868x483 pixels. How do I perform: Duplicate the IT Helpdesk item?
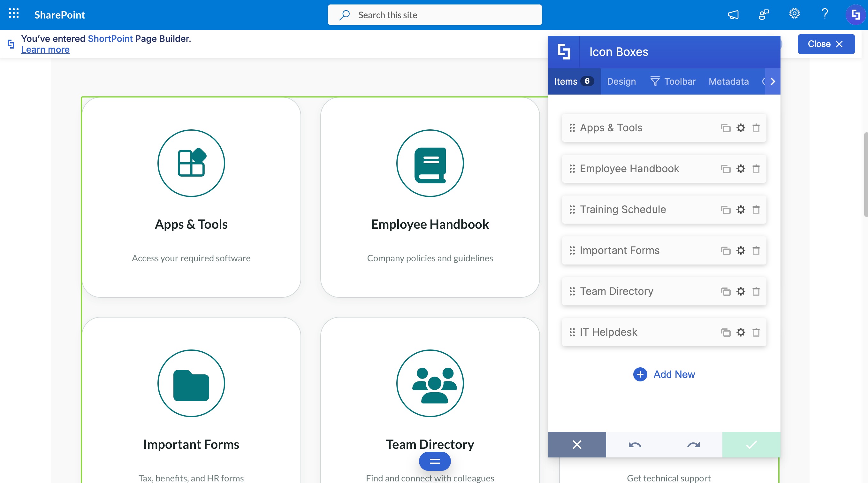pos(726,332)
